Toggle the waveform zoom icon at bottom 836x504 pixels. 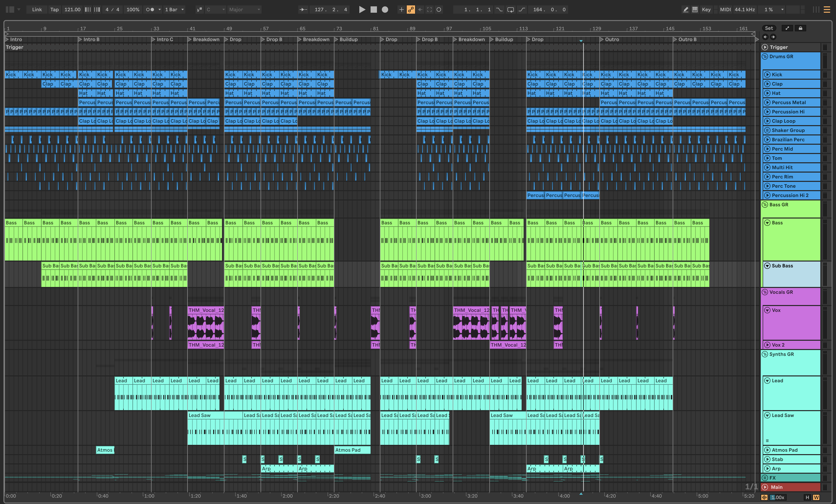[764, 497]
